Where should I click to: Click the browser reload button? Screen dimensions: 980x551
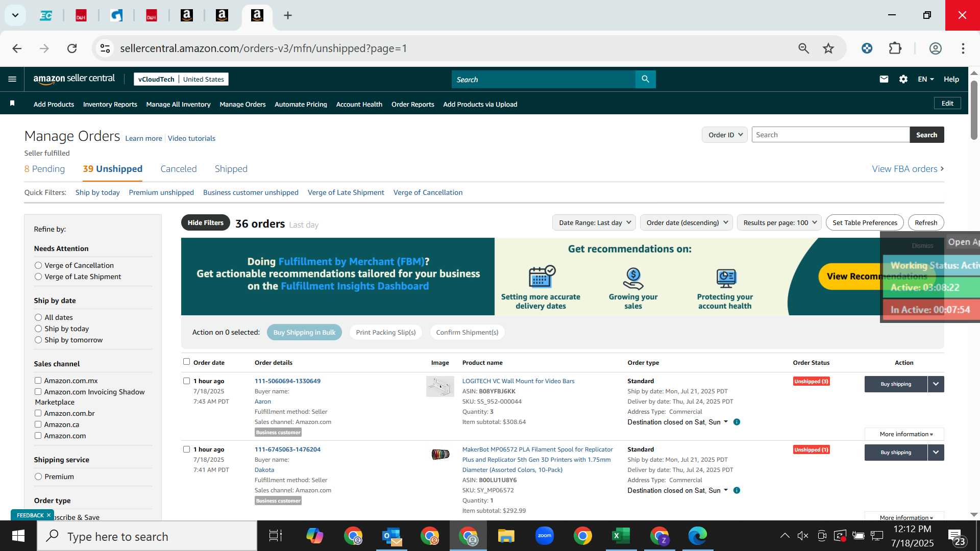[x=72, y=48]
